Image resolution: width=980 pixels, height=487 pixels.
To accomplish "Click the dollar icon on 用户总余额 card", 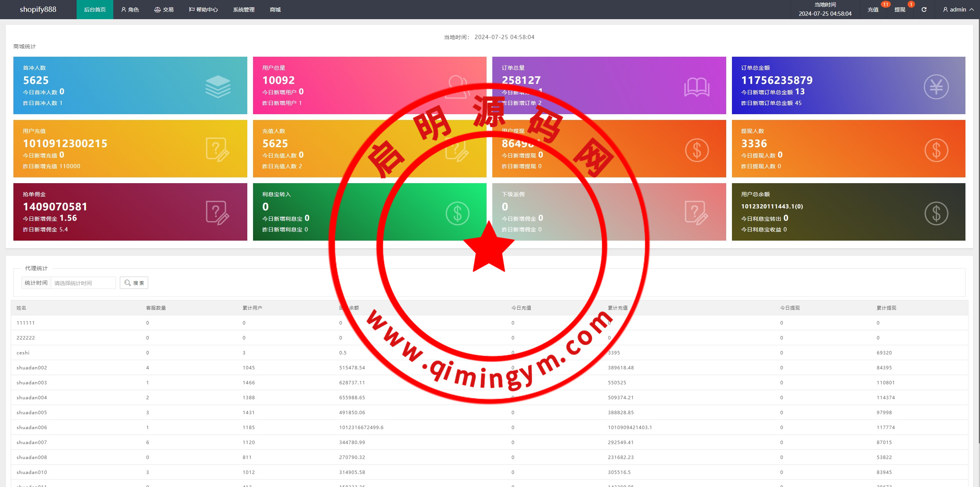I will (x=936, y=213).
